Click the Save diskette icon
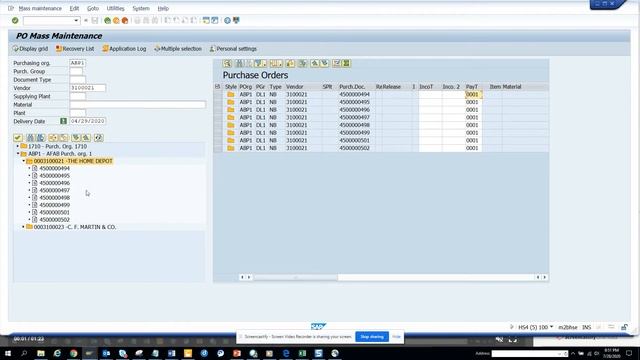The image size is (640, 360). (x=95, y=20)
